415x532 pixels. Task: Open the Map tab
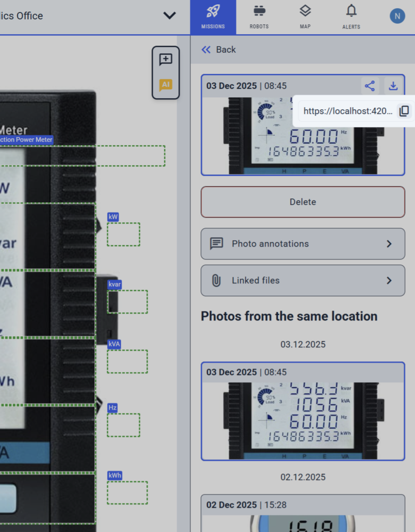305,17
